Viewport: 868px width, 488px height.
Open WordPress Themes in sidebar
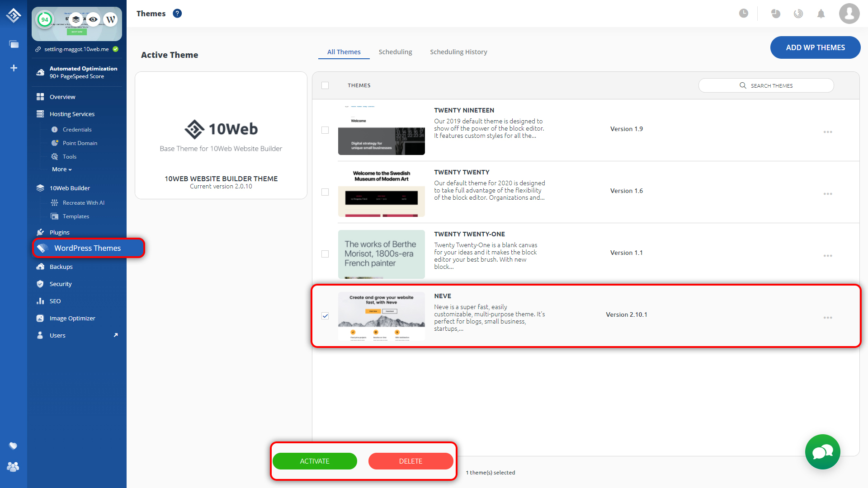click(x=89, y=248)
